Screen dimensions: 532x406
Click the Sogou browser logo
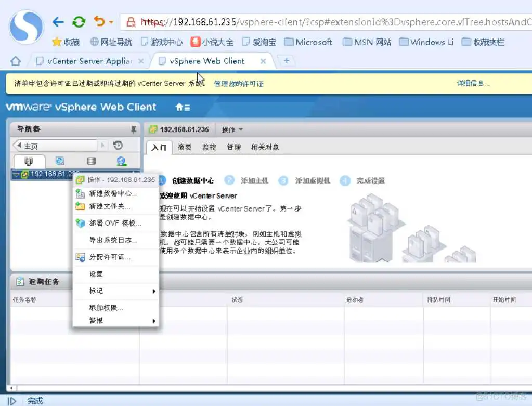point(26,27)
